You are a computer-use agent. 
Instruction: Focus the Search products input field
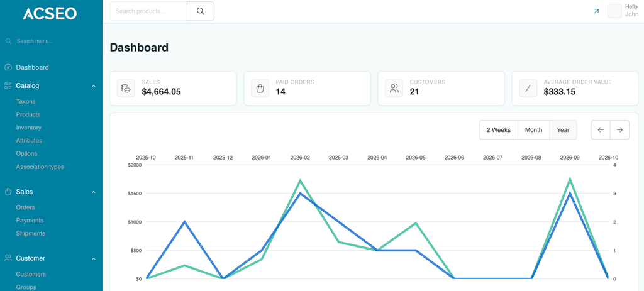(x=148, y=11)
